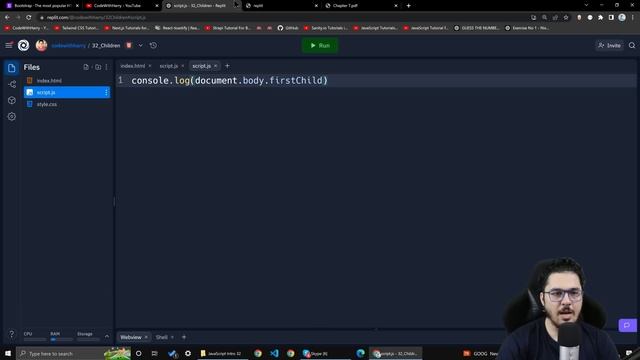640x360 pixels.
Task: Click the green Run button
Action: 320,45
